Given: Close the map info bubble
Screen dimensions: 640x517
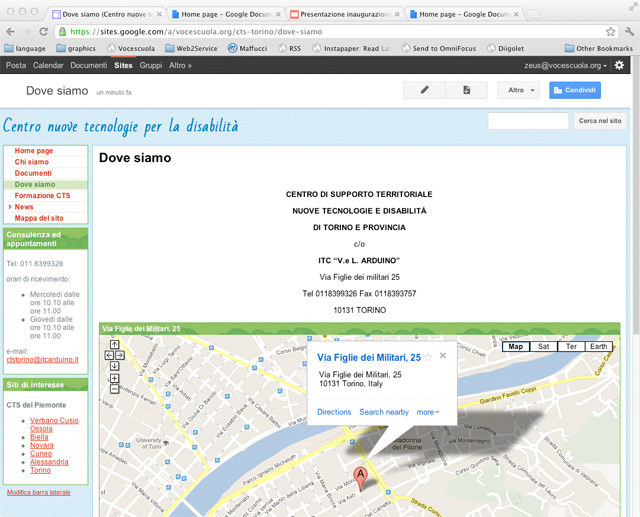Looking at the screenshot, I should (443, 356).
